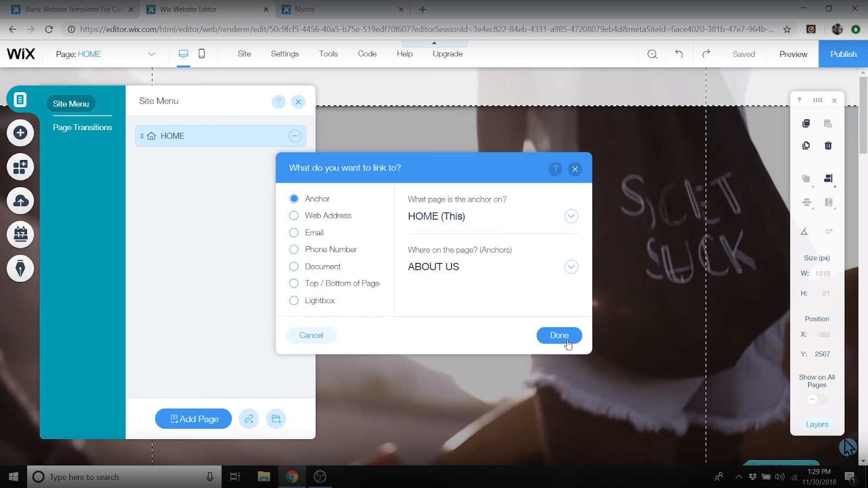Open the Add Apps sidebar icon
This screenshot has width=868, height=488.
(21, 167)
